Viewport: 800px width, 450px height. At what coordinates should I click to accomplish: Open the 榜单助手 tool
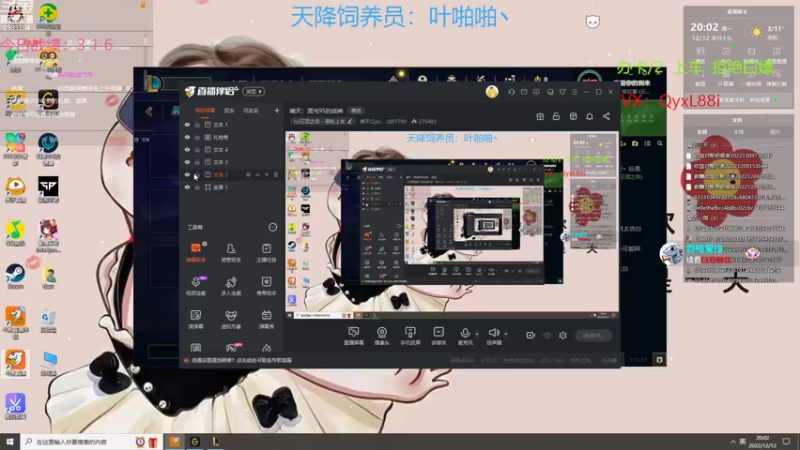pyautogui.click(x=266, y=286)
